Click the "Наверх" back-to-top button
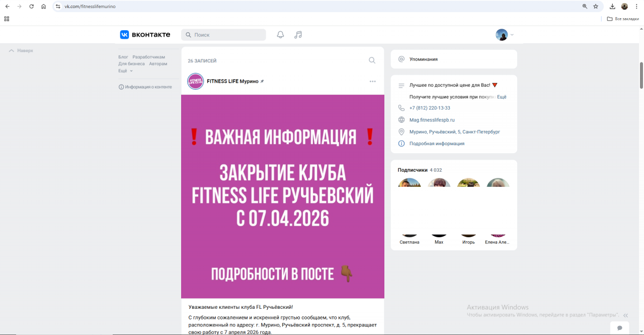The height and width of the screenshot is (335, 644). [x=21, y=51]
